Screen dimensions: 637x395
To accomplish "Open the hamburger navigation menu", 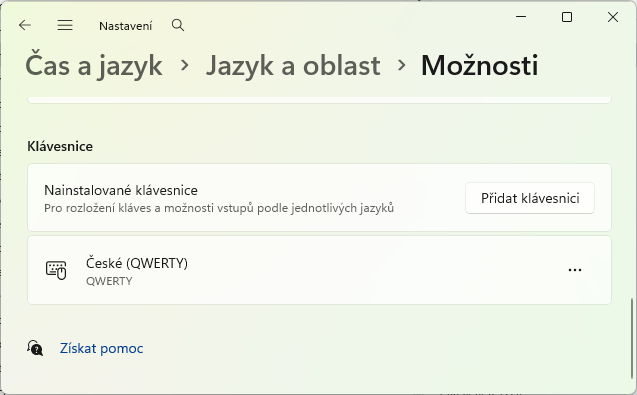I will tap(65, 25).
